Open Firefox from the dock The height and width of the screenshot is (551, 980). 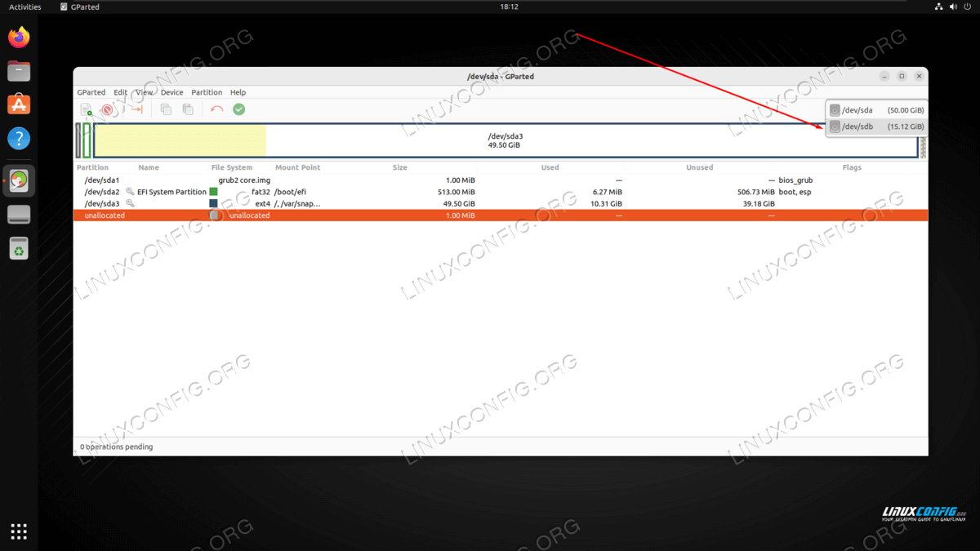(x=19, y=37)
